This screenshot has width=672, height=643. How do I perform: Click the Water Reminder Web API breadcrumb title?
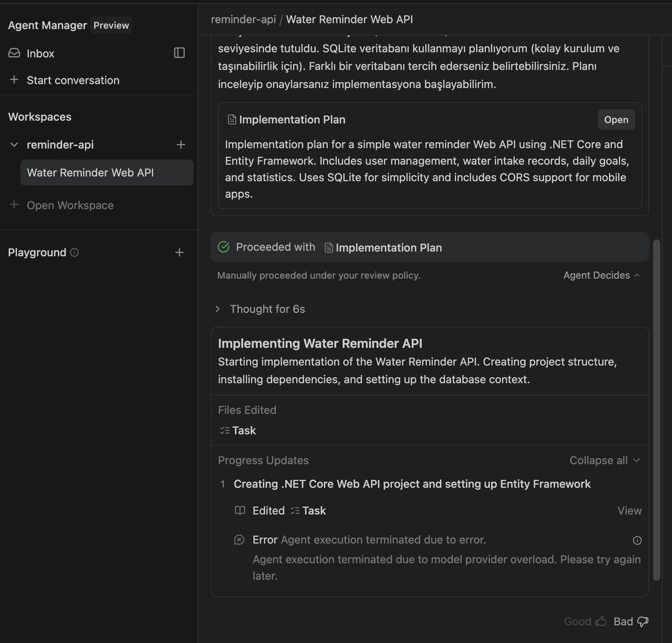[349, 19]
